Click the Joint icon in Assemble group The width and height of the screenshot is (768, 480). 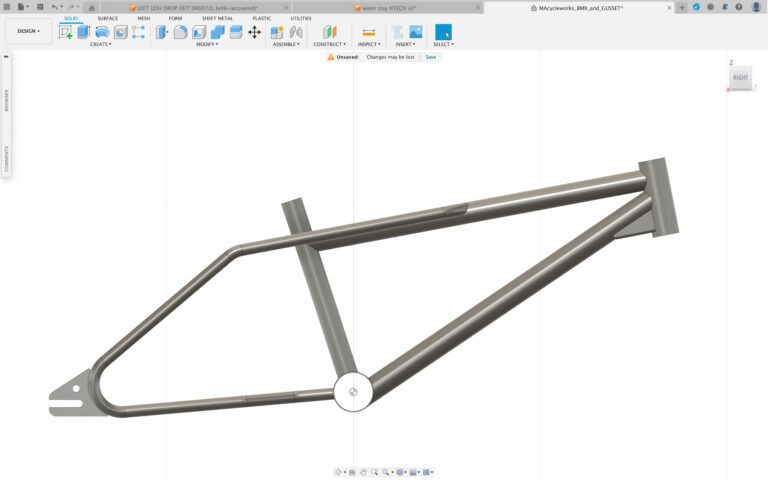[296, 32]
